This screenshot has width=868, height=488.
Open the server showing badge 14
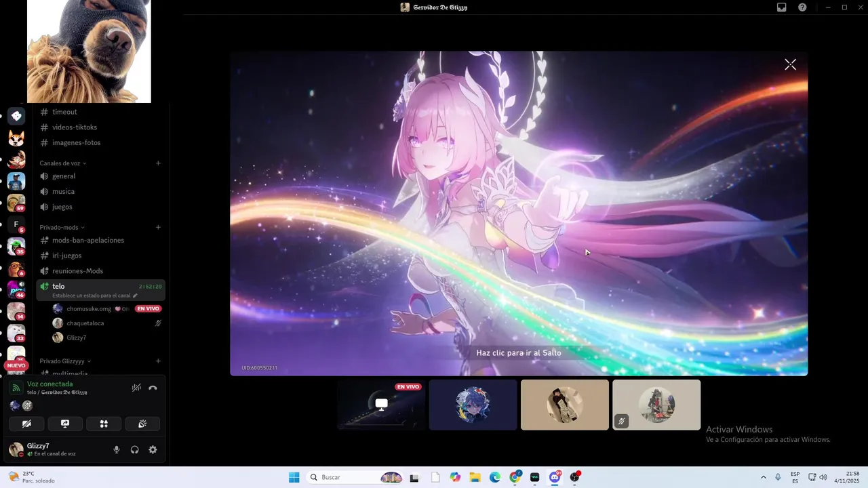pos(16,311)
